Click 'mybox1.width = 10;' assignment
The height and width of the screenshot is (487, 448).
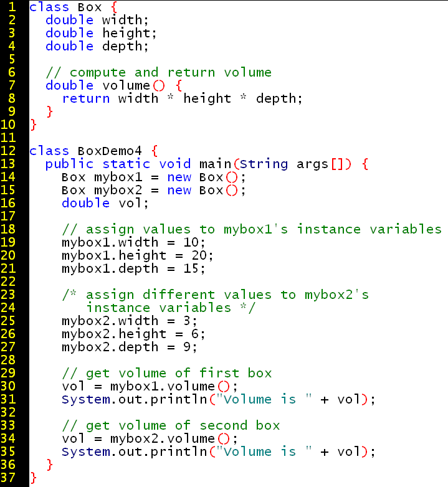pyautogui.click(x=133, y=243)
